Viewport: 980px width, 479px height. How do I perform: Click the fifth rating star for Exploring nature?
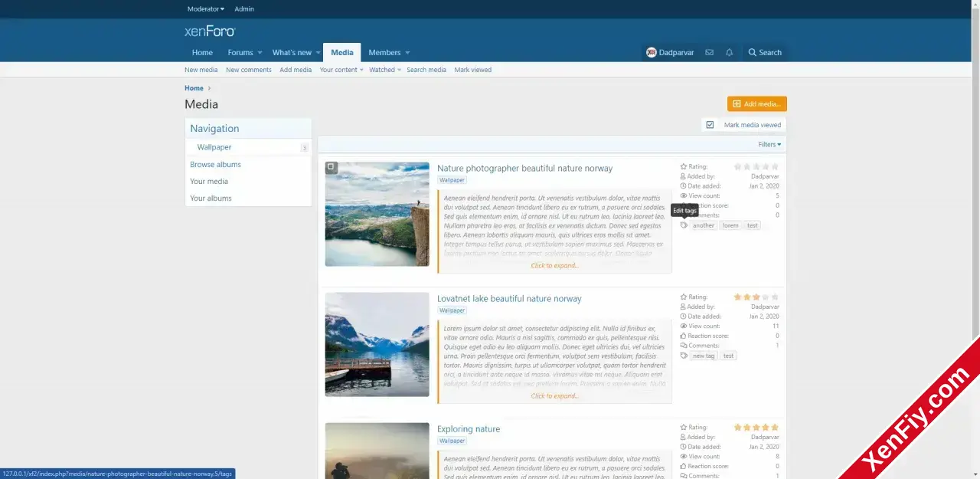[775, 427]
